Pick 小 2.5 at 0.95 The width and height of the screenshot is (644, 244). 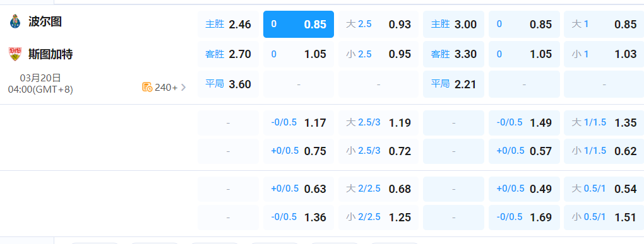(379, 54)
